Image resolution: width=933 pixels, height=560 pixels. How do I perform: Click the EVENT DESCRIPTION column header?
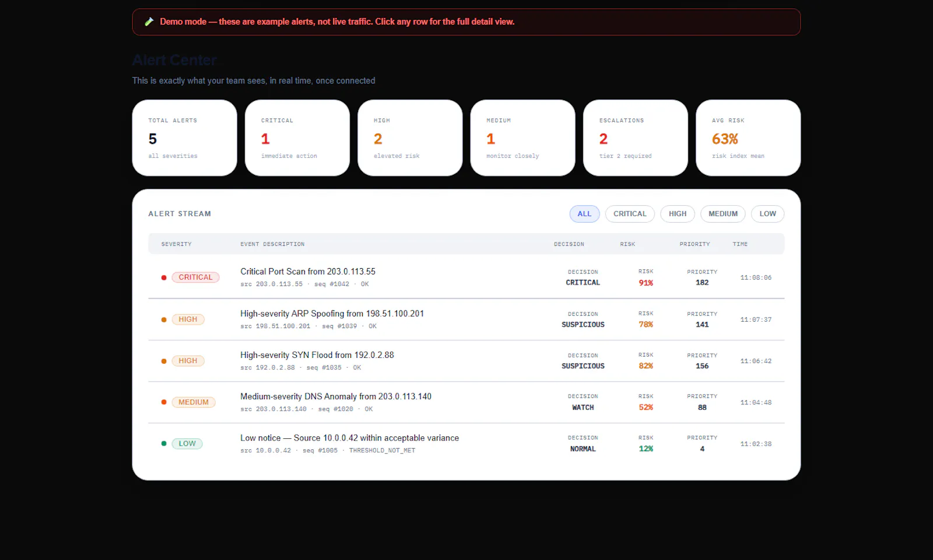coord(272,244)
